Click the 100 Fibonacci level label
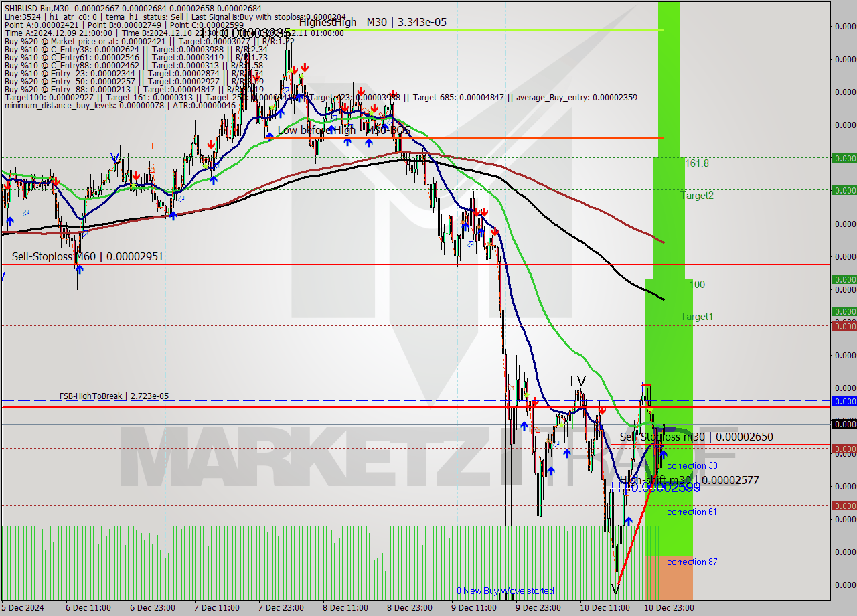Image resolution: width=857 pixels, height=616 pixels. point(697,285)
